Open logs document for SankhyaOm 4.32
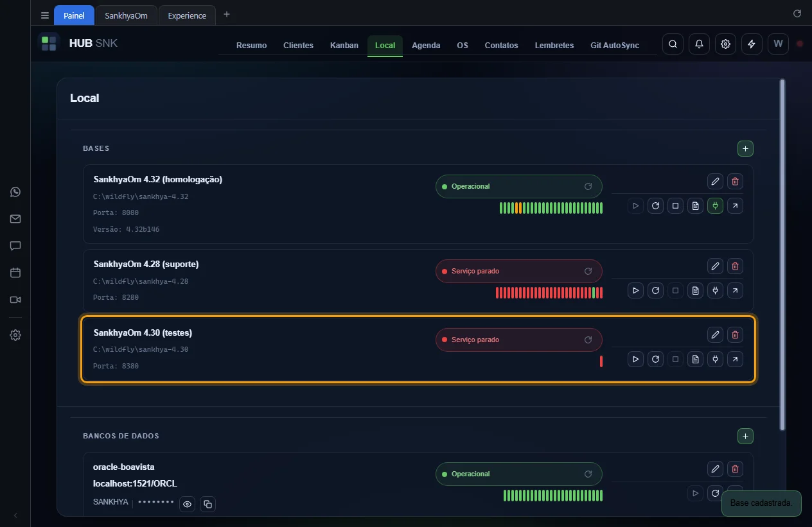This screenshot has width=812, height=527. pos(695,206)
